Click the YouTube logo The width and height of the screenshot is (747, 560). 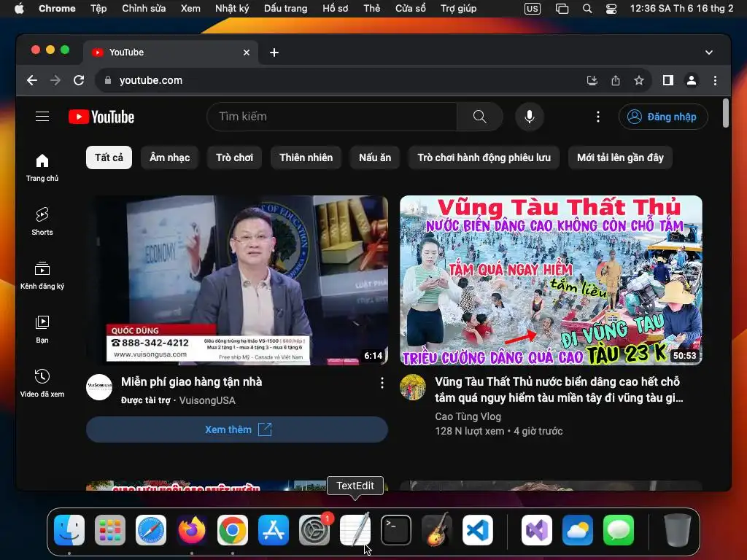pos(101,117)
